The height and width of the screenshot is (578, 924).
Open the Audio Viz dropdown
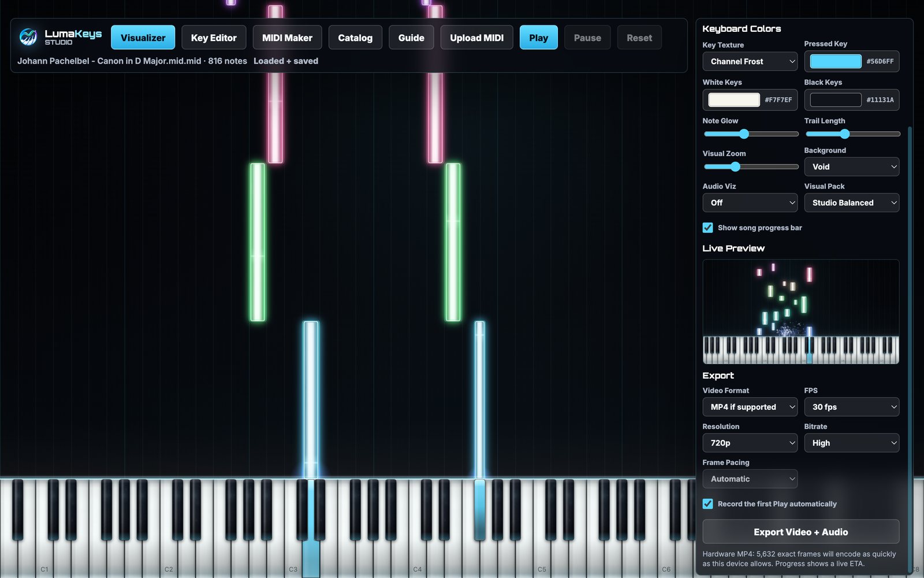(750, 203)
